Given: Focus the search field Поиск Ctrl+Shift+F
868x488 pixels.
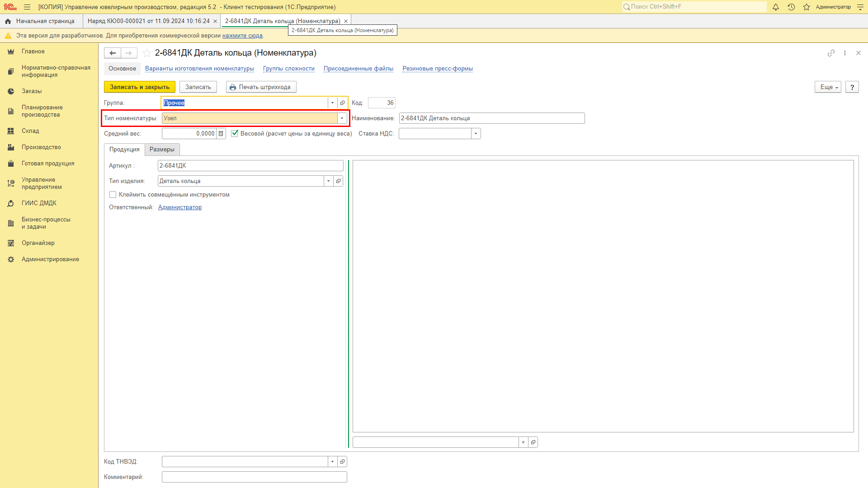Looking at the screenshot, I should [694, 7].
